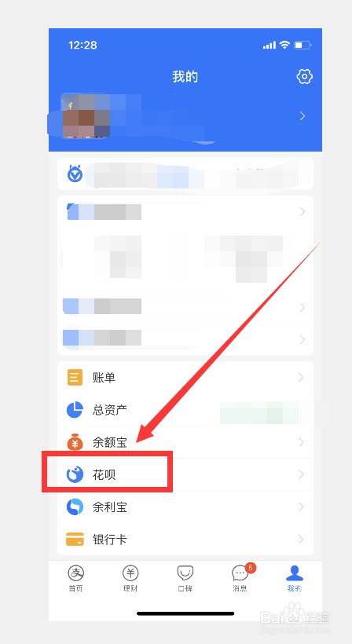
Task: Switch to the 理财 wealth tab
Action: pyautogui.click(x=130, y=578)
